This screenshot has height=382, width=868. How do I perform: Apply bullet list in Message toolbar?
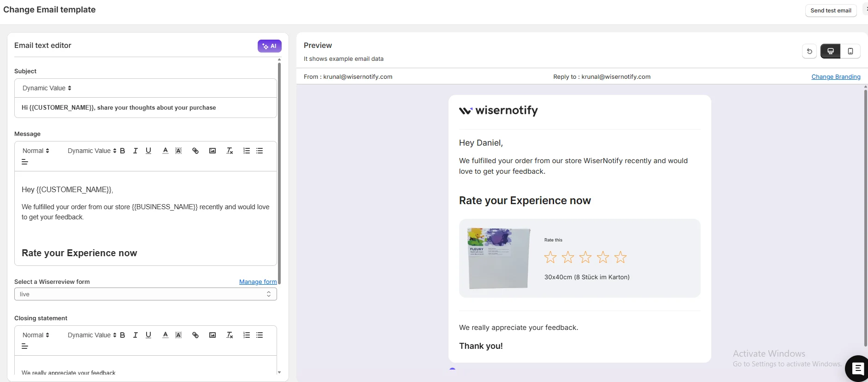tap(260, 151)
